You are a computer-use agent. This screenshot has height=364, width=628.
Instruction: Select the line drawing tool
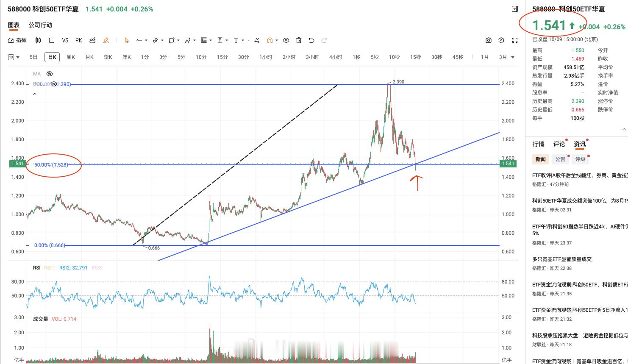click(x=139, y=40)
